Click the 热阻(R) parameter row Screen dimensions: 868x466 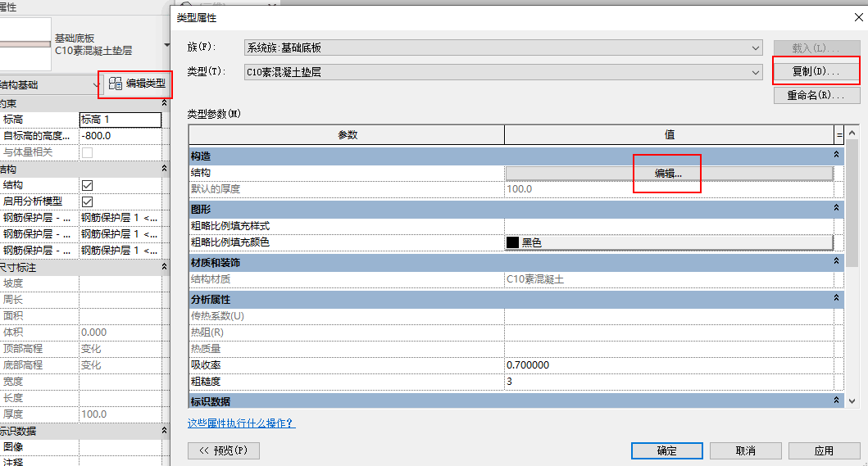point(511,333)
